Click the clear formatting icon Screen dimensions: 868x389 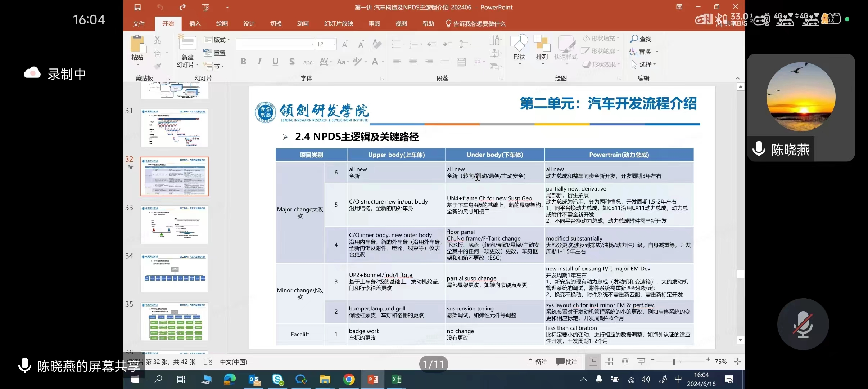pyautogui.click(x=377, y=44)
